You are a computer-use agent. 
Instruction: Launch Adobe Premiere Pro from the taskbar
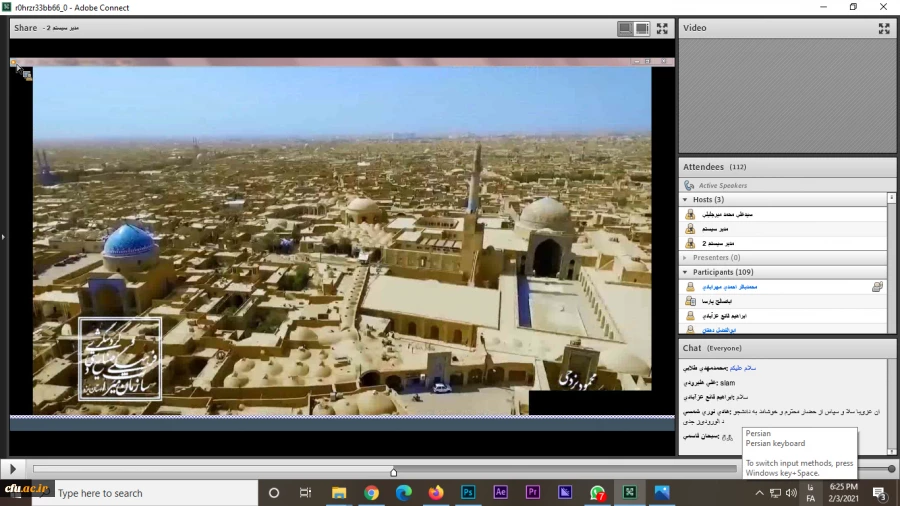click(x=532, y=493)
